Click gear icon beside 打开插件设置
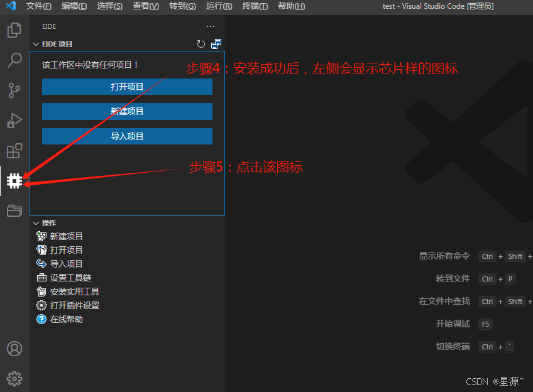Image resolution: width=533 pixels, height=392 pixels. coord(41,305)
